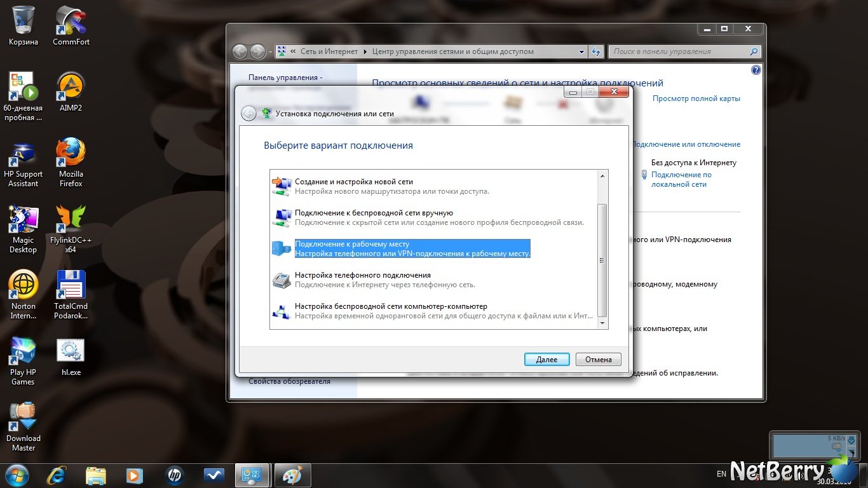Launch Internet Explorer from the taskbar
The image size is (868, 488).
57,475
